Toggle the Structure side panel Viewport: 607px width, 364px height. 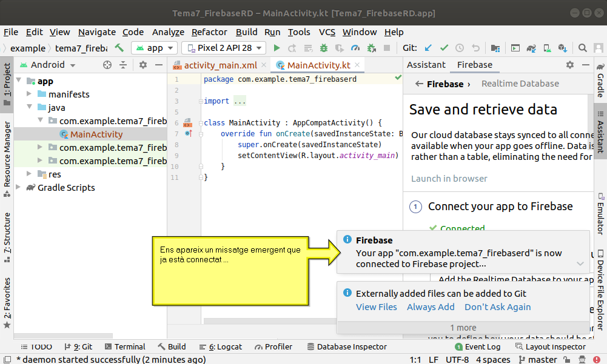(x=7, y=237)
